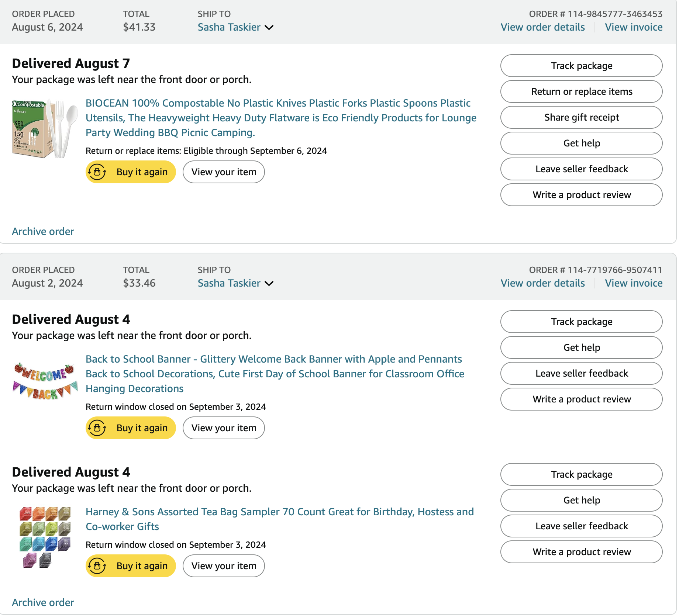679x616 pixels.
Task: Track package for the August 7 delivery
Action: 581,66
